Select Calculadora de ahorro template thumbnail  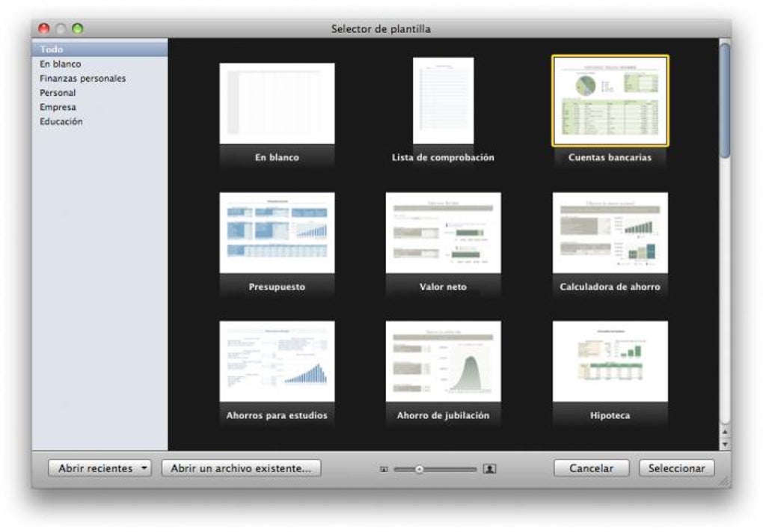tap(610, 233)
